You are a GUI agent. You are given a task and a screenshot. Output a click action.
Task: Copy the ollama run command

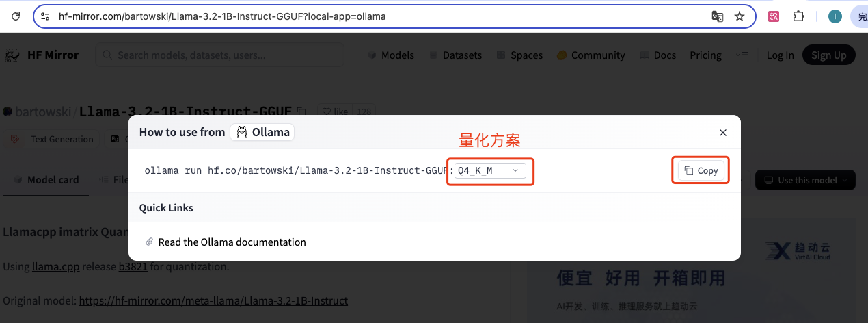701,170
